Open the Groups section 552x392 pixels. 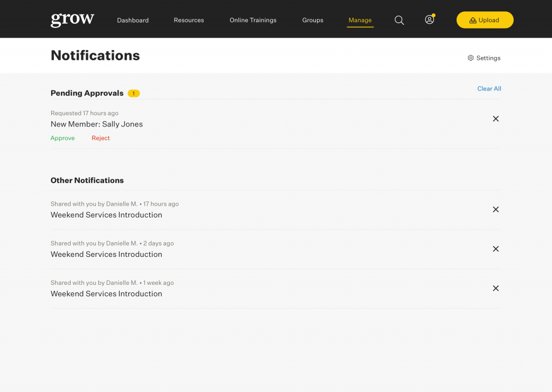click(x=313, y=20)
